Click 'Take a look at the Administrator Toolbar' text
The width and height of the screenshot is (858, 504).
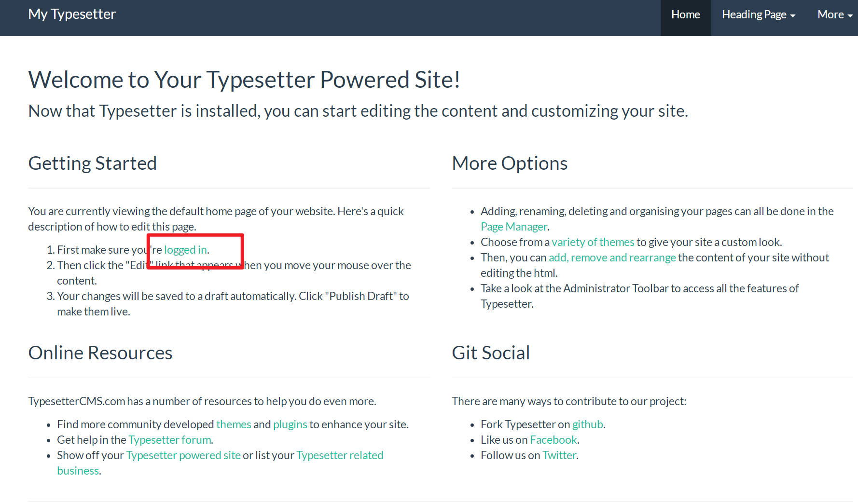(x=640, y=296)
